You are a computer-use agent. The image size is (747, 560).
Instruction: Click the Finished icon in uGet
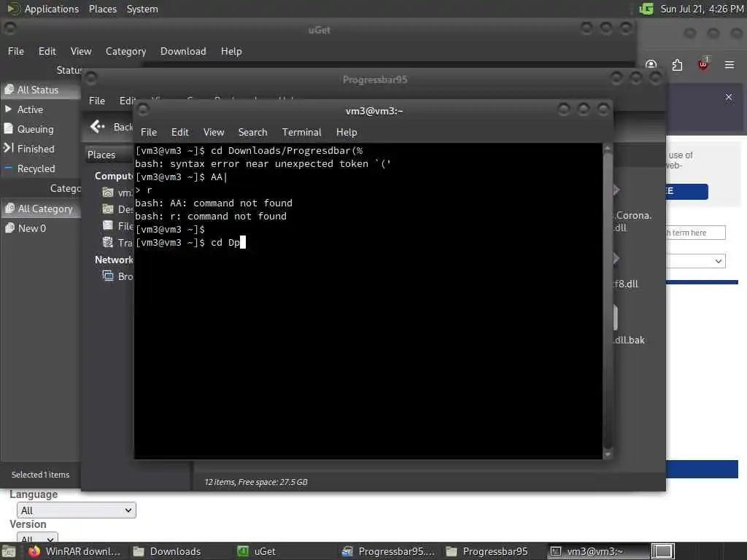pyautogui.click(x=8, y=148)
